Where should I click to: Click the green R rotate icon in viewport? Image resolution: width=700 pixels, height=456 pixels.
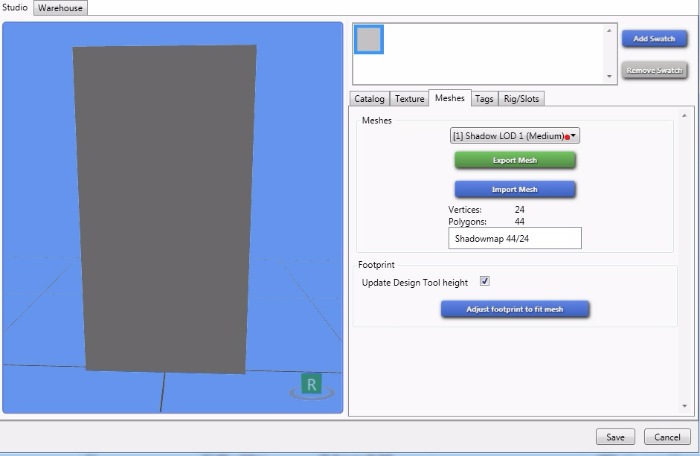[312, 385]
